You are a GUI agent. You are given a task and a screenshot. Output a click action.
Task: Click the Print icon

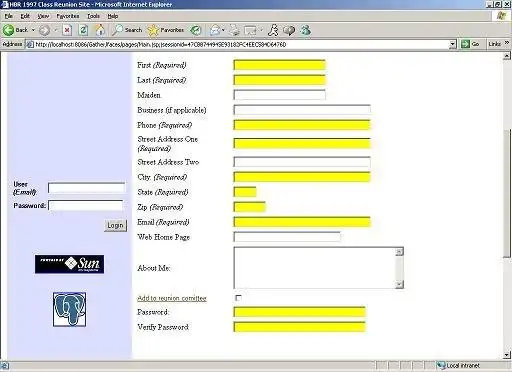pyautogui.click(x=235, y=30)
